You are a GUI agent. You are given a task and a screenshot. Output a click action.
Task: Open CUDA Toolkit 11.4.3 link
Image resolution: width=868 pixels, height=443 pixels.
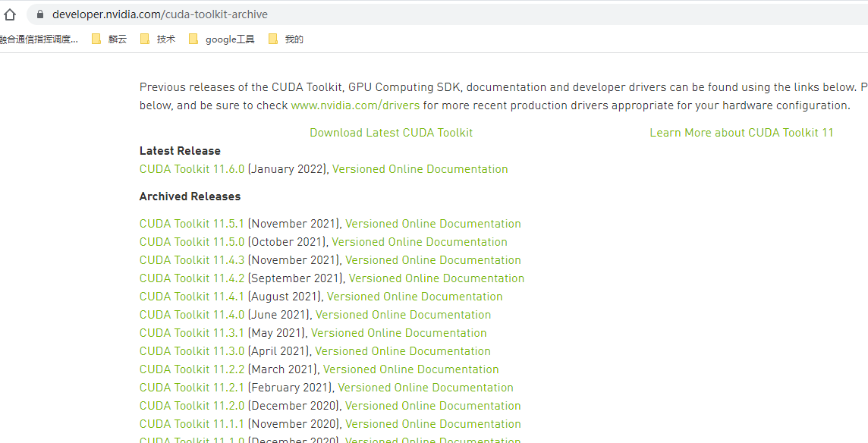click(x=191, y=260)
